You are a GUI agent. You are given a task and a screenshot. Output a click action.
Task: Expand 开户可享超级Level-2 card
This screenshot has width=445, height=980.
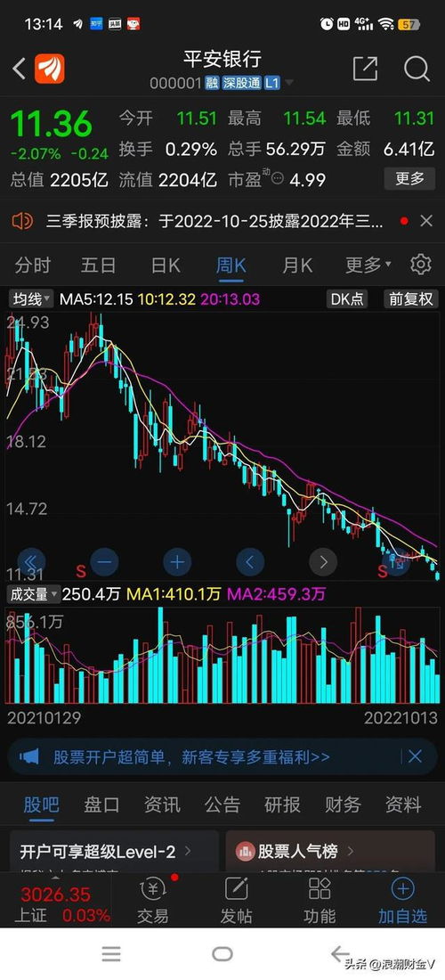(115, 851)
